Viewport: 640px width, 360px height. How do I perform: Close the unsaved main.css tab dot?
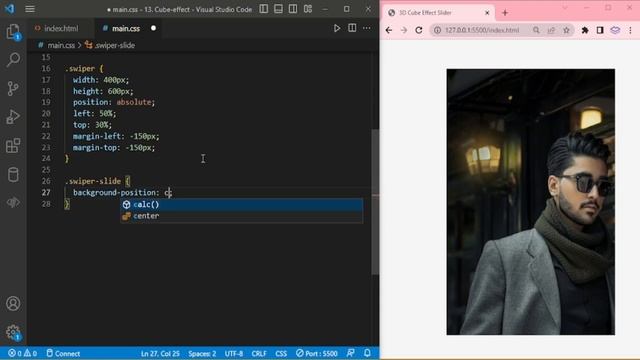[153, 28]
